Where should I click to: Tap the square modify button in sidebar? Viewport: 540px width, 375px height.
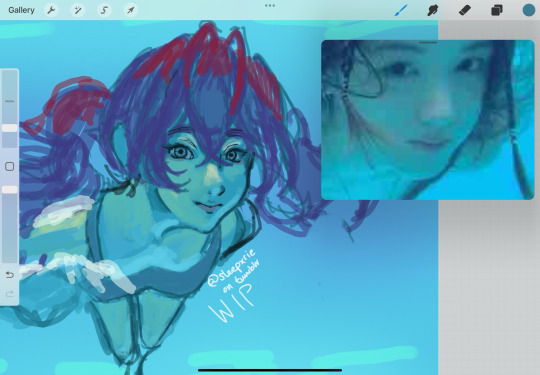tap(10, 167)
